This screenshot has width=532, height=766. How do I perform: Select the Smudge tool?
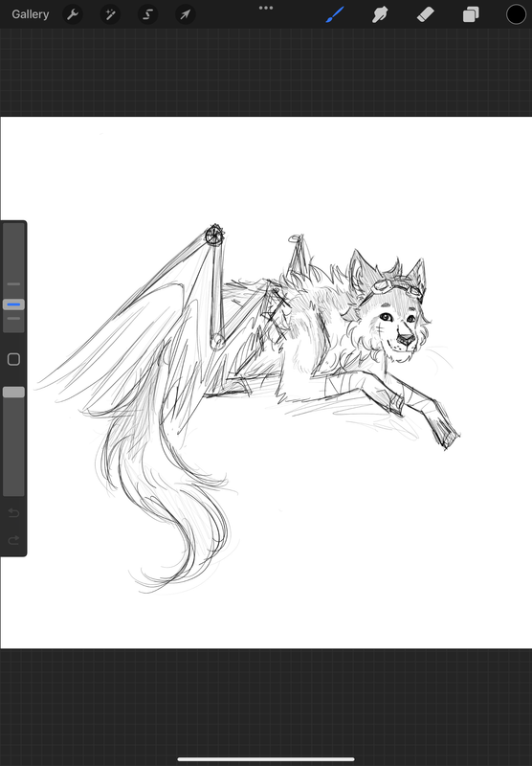click(380, 14)
